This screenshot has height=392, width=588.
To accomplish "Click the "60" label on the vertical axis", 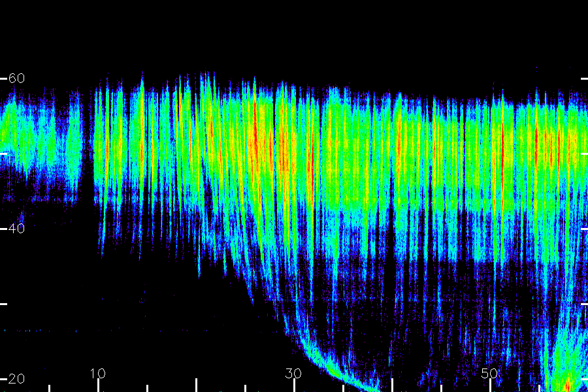I will pyautogui.click(x=16, y=78).
